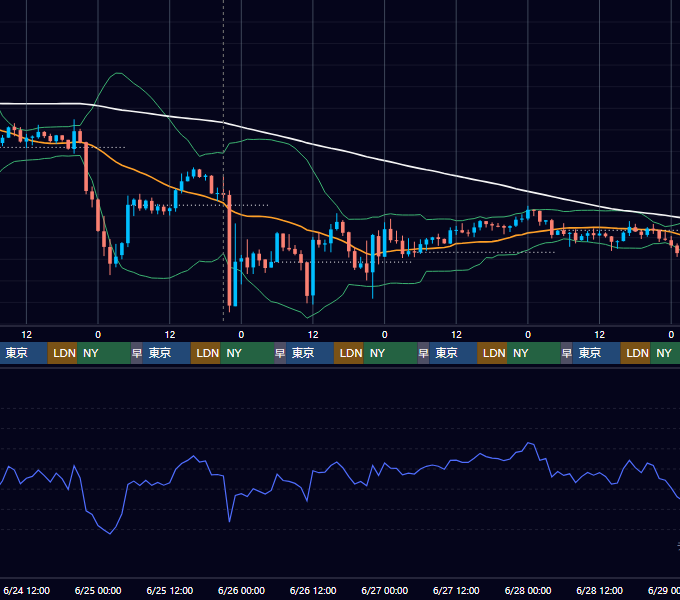Screen dimensions: 680x600
Task: Click the 6/26 00:00 date label
Action: point(241,590)
